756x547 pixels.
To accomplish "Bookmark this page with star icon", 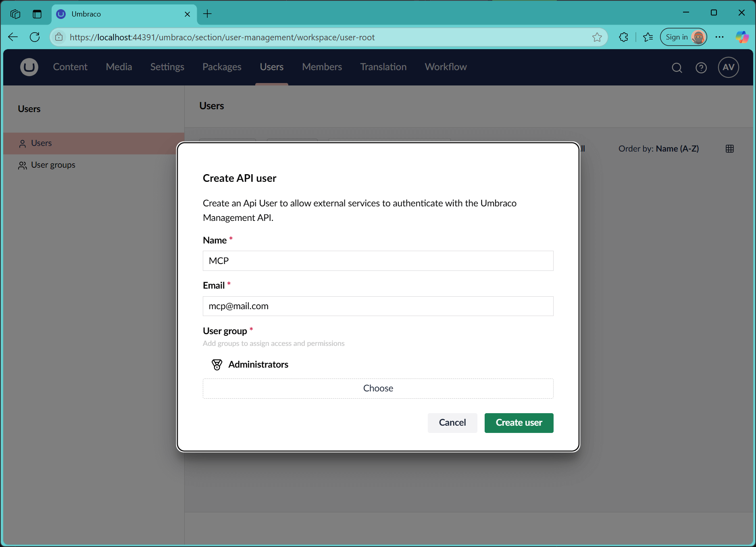I will [597, 37].
